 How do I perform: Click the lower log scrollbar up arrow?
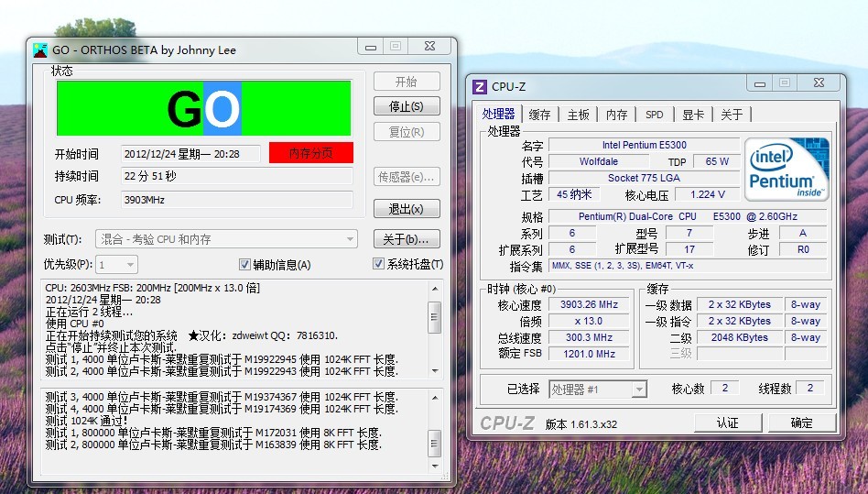(x=435, y=398)
